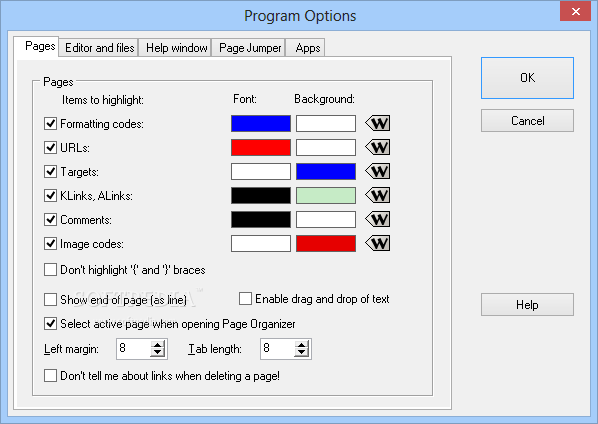Uncheck Formatting codes highlighting
Screen dimensions: 598x424
pos(50,124)
